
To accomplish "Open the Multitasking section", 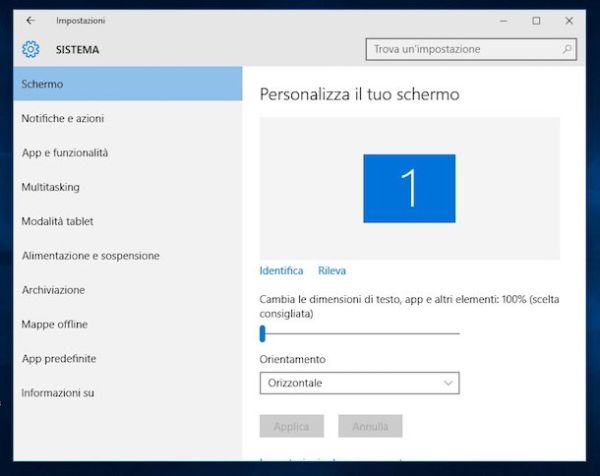I will (x=50, y=187).
